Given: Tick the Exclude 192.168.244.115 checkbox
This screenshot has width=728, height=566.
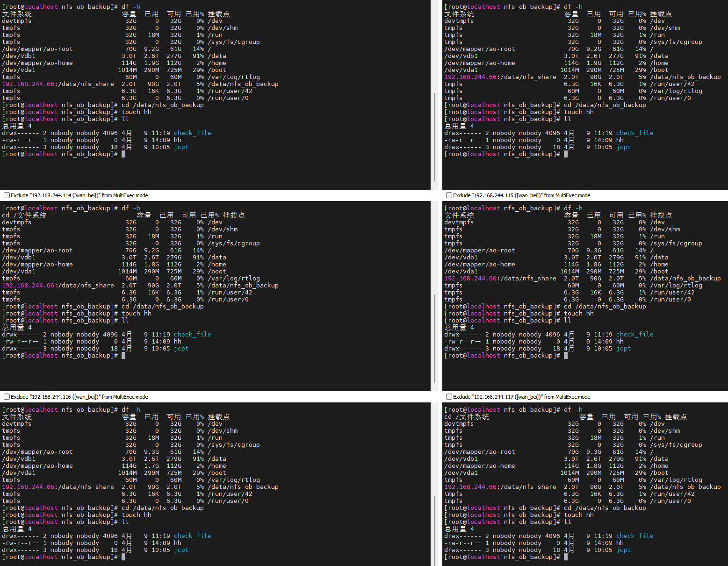Looking at the screenshot, I should pos(449,195).
